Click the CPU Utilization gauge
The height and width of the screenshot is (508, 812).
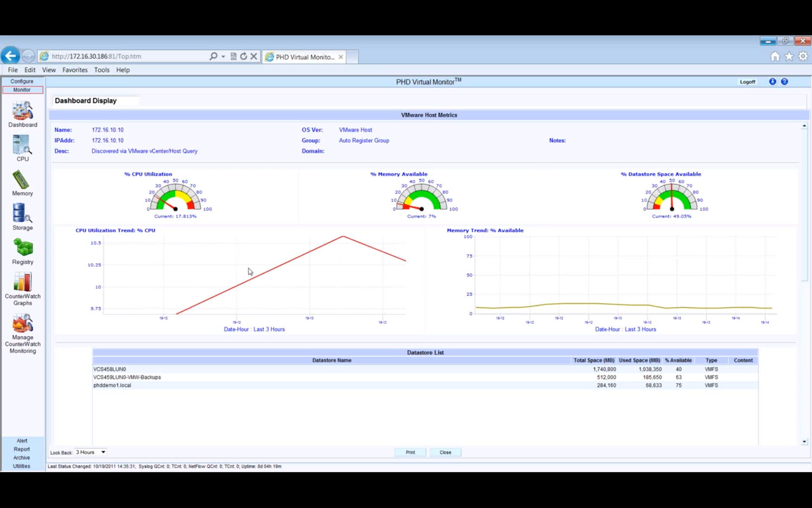[x=175, y=196]
